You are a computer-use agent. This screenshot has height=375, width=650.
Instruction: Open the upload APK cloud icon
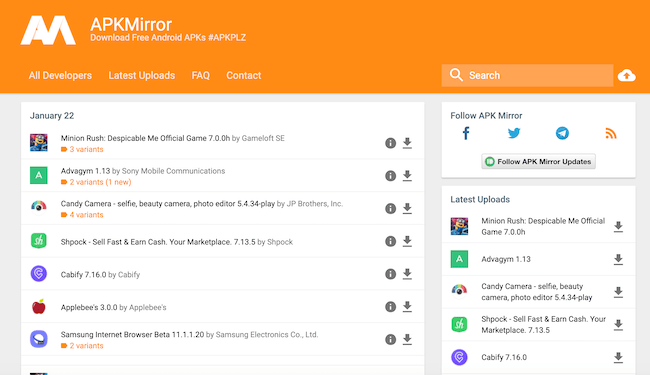coord(626,75)
